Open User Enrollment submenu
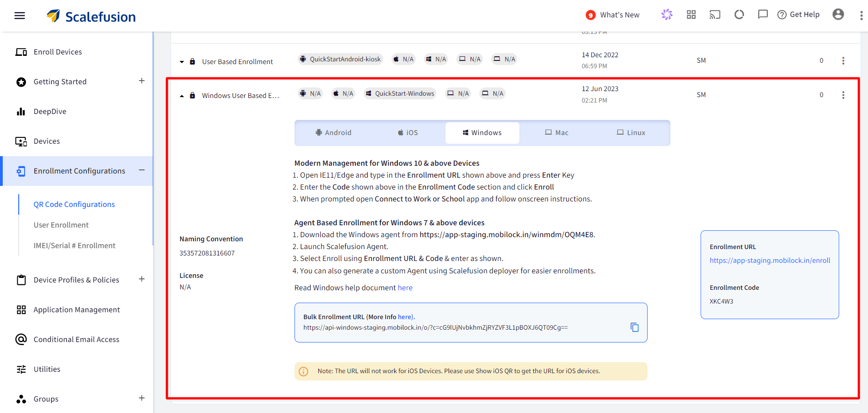 click(61, 225)
